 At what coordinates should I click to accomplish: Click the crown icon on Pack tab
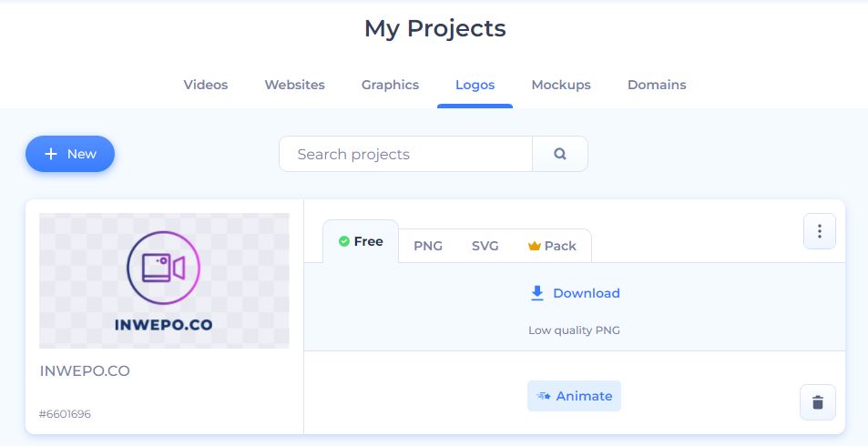click(x=535, y=246)
